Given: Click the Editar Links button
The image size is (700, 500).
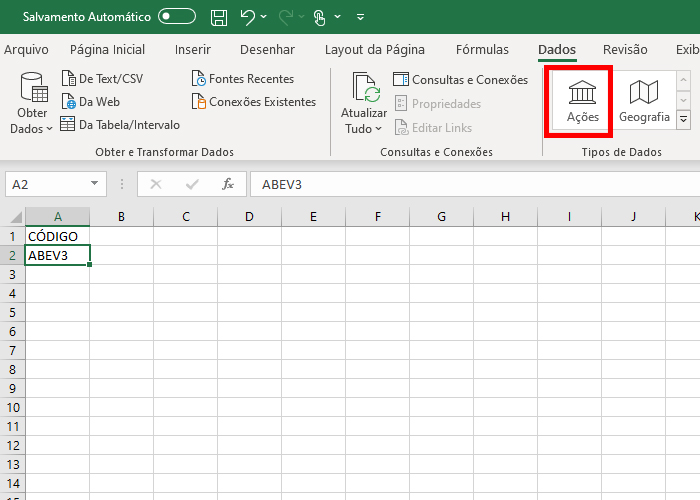Looking at the screenshot, I should (433, 128).
